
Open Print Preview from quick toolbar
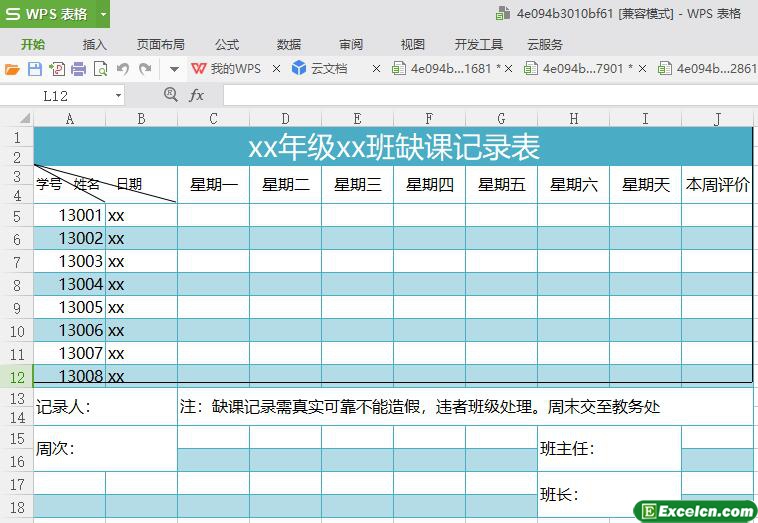coord(100,69)
